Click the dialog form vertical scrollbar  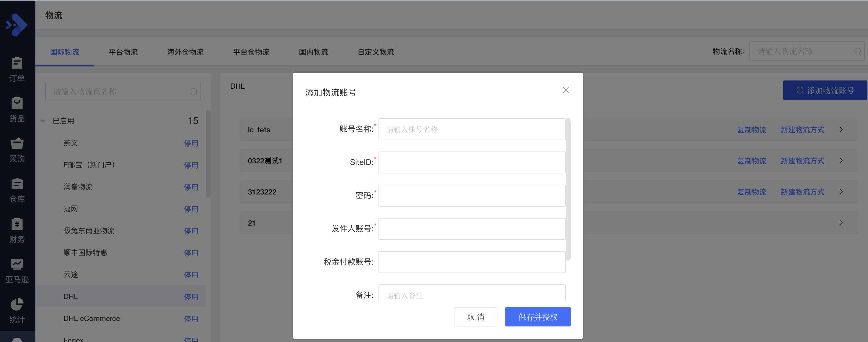point(568,189)
